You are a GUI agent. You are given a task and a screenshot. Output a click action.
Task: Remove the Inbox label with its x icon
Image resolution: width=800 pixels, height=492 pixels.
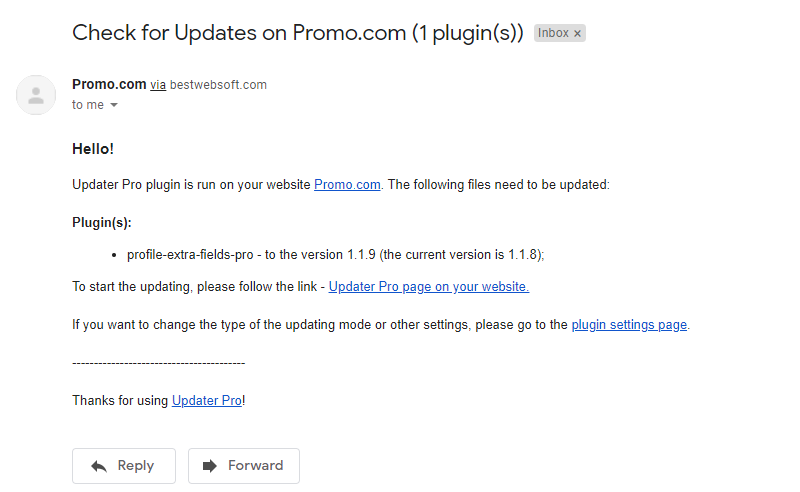point(577,34)
